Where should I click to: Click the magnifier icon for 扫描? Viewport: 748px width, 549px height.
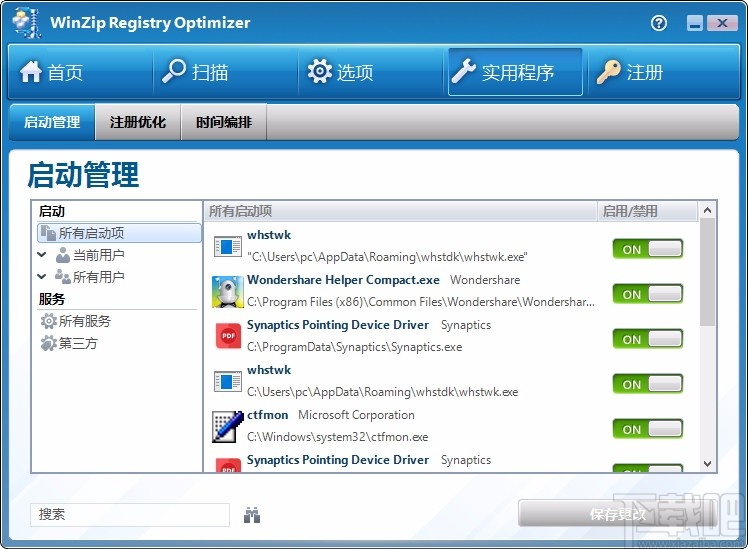pos(173,71)
